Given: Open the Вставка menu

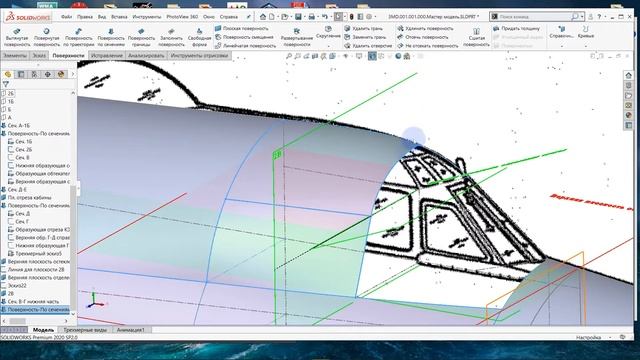Looking at the screenshot, I should [x=119, y=17].
